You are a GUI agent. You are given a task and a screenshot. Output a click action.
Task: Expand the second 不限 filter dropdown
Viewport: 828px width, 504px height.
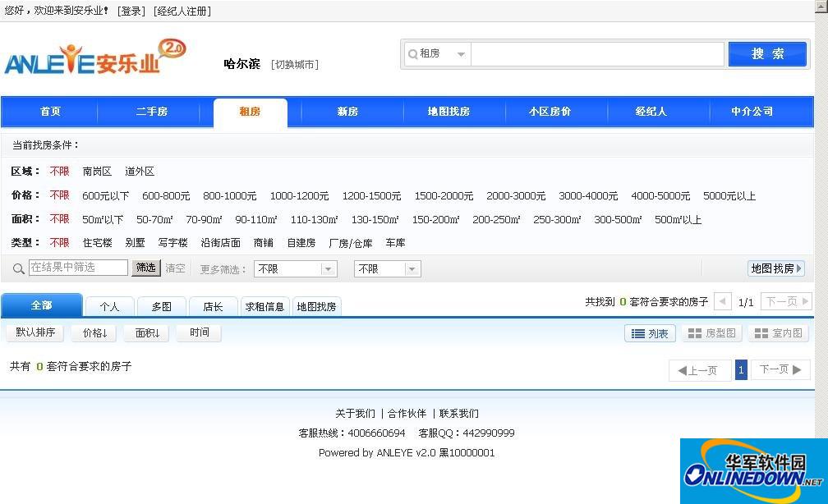coord(387,268)
